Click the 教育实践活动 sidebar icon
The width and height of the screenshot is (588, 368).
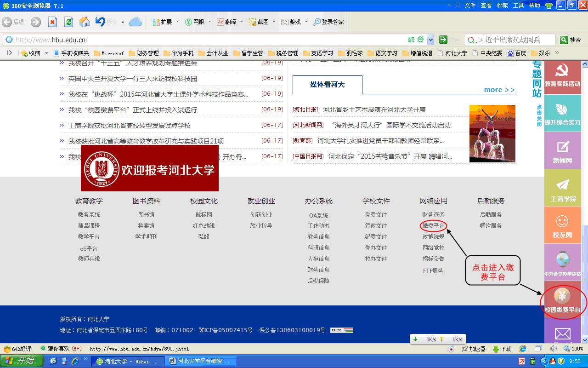(x=563, y=76)
